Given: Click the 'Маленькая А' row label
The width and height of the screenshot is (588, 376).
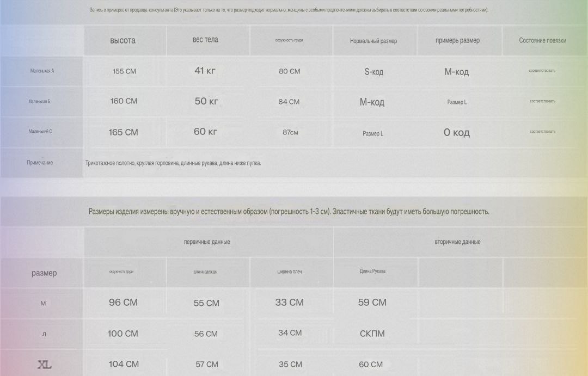Looking at the screenshot, I should (42, 71).
